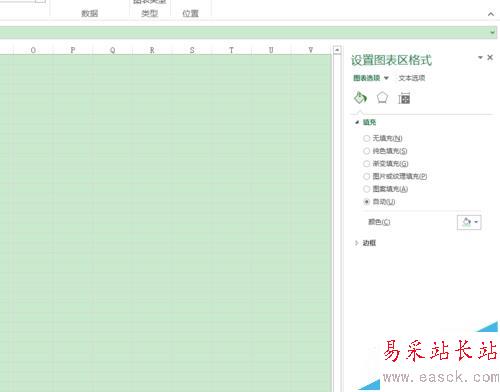Select column T header
Image resolution: width=500 pixels, height=392 pixels.
[x=231, y=50]
